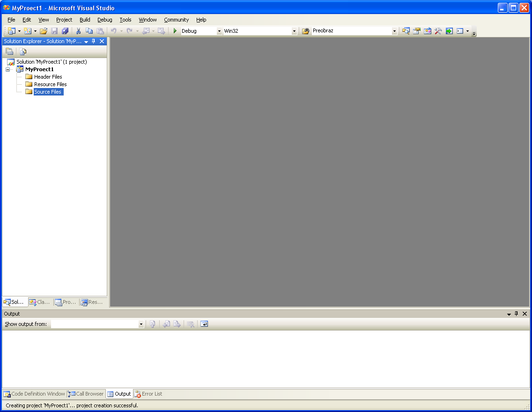This screenshot has height=412, width=532.
Task: Click the Add New Item toolbar icon
Action: pos(28,31)
